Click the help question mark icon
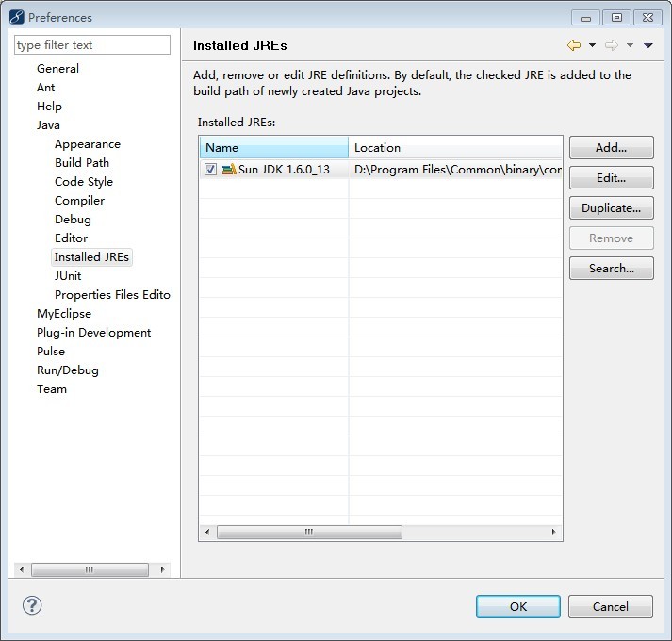 [32, 605]
